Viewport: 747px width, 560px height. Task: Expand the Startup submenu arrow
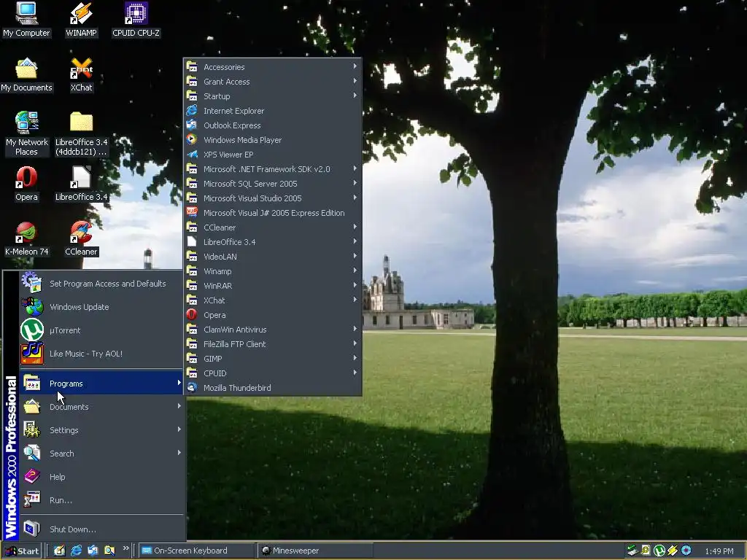coord(355,96)
